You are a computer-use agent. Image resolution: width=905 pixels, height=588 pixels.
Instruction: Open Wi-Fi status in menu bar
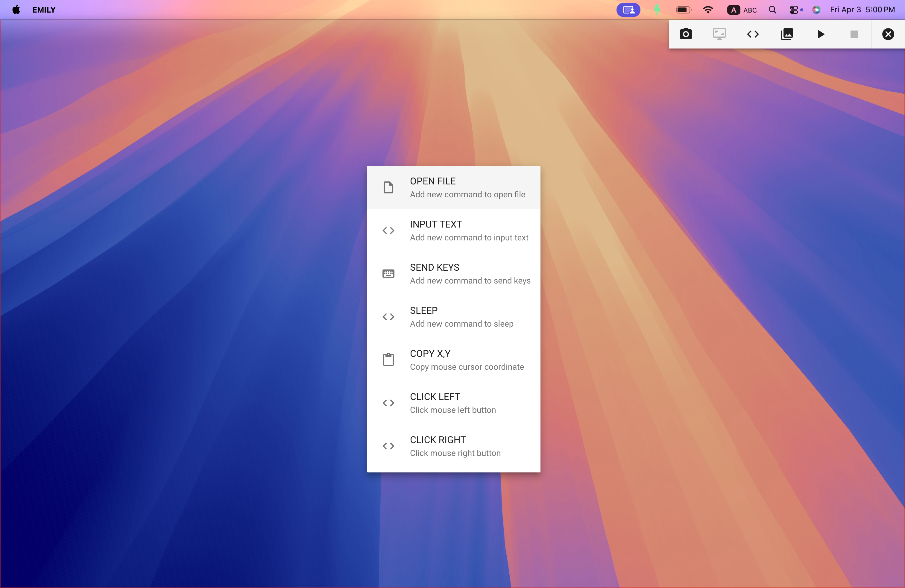(708, 10)
